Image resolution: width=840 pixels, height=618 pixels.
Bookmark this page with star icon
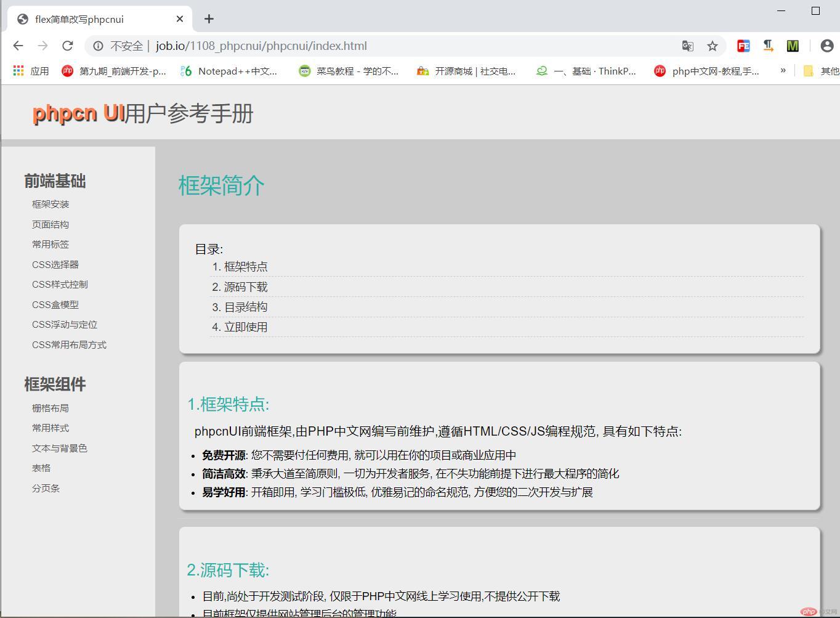pyautogui.click(x=713, y=46)
